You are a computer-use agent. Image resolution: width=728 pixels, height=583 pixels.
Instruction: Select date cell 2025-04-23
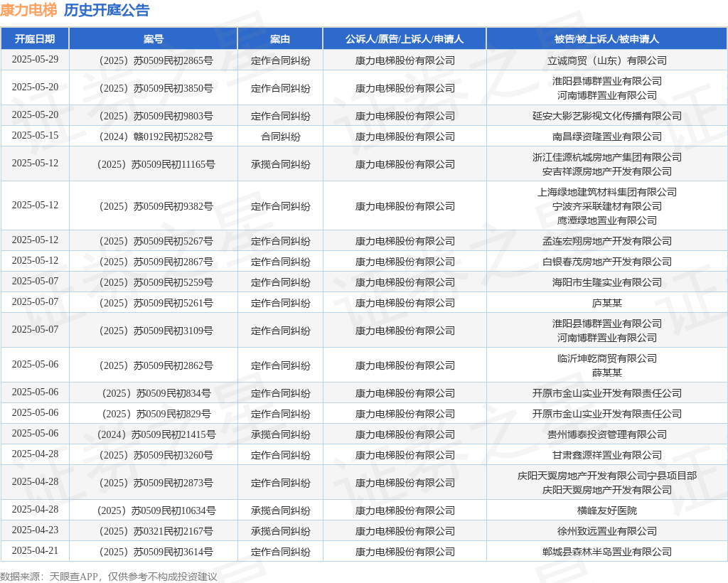(35, 530)
